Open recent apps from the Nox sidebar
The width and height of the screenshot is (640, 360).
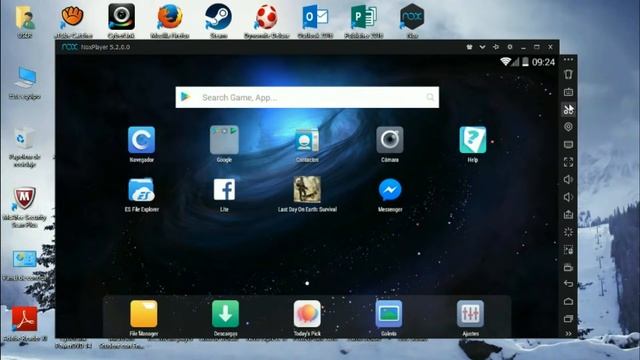[568, 318]
